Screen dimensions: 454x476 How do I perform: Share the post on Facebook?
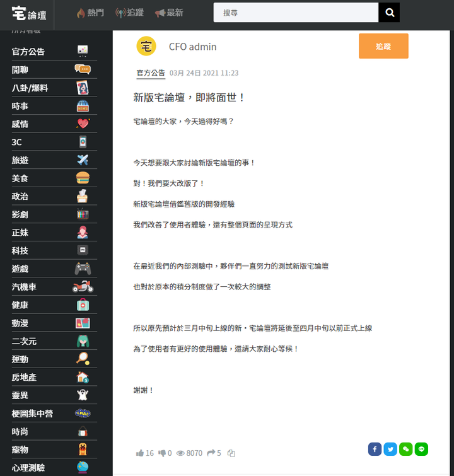pos(375,449)
